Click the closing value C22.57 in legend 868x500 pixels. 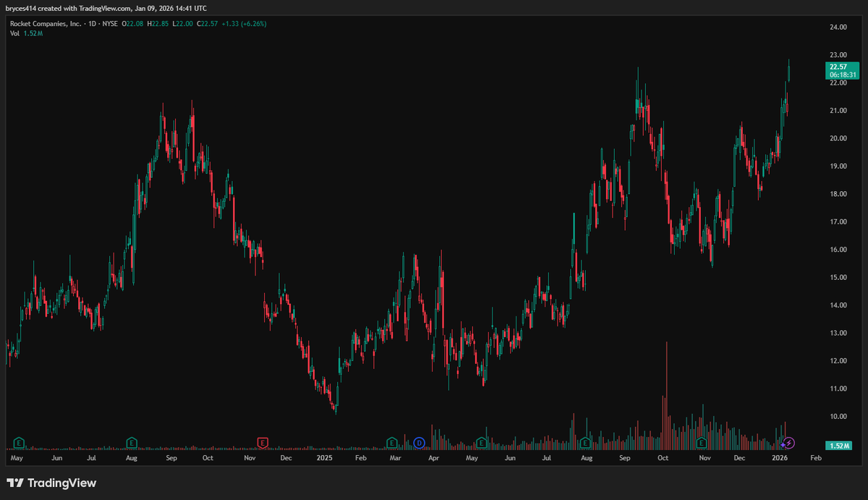pyautogui.click(x=209, y=24)
